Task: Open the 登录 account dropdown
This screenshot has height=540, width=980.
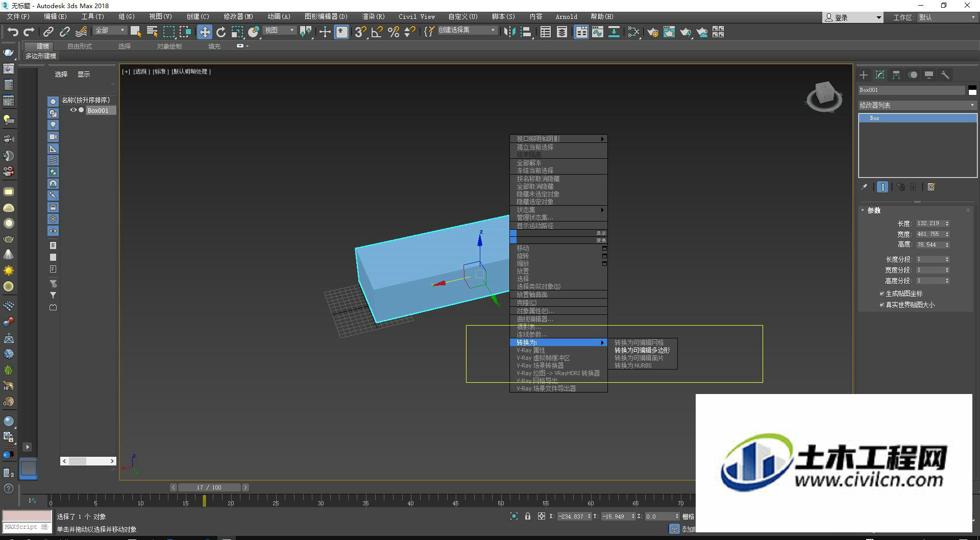Action: 852,17
